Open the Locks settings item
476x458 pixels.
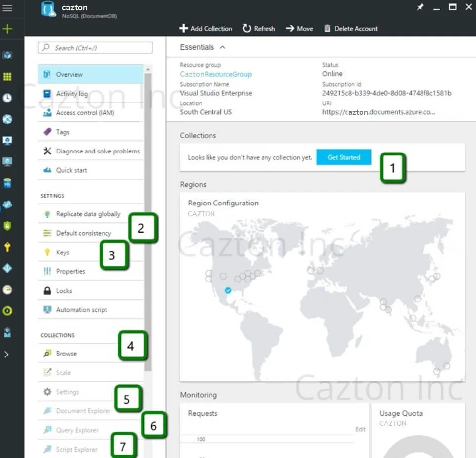[91, 291]
